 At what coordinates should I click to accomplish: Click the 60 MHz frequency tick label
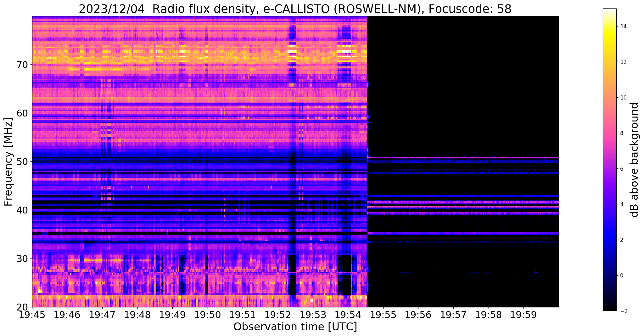click(22, 113)
